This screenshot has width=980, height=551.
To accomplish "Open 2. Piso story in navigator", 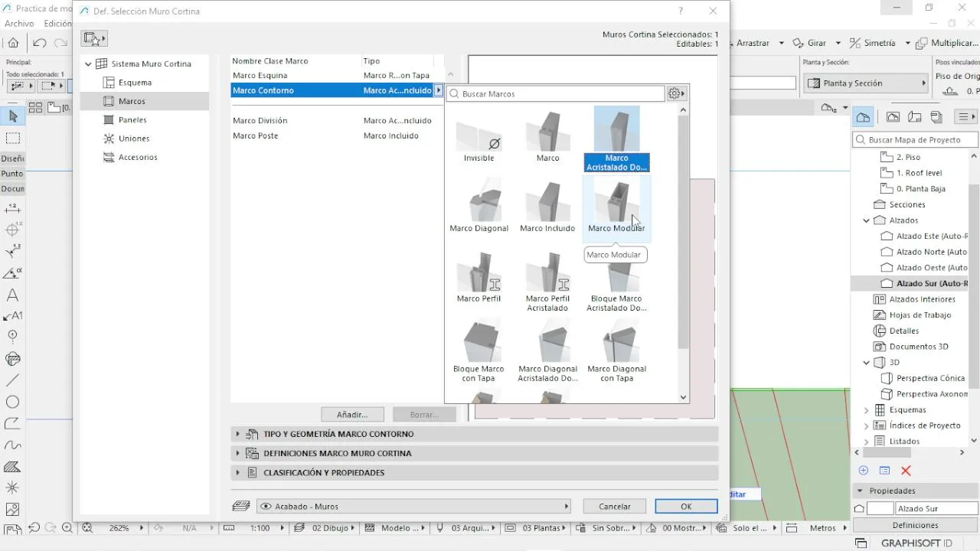I will [901, 157].
